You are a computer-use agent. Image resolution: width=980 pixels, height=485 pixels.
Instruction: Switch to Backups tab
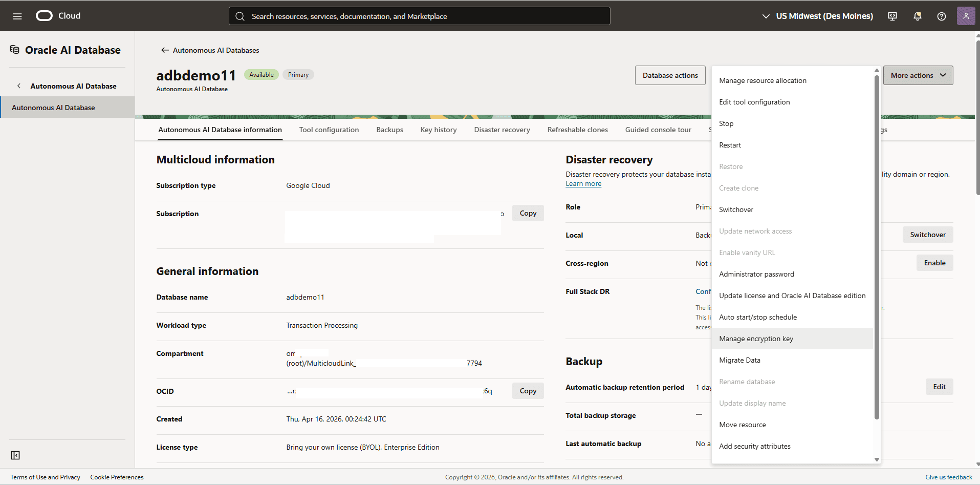tap(390, 130)
